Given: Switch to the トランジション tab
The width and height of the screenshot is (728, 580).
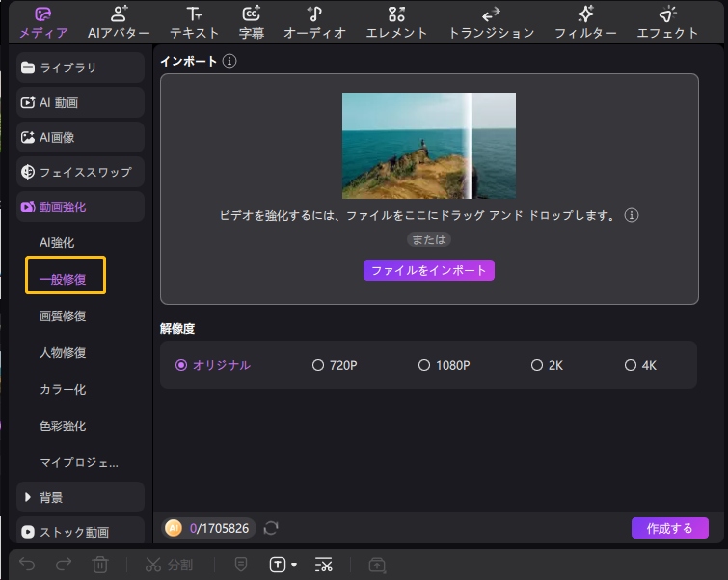Looking at the screenshot, I should click(491, 22).
